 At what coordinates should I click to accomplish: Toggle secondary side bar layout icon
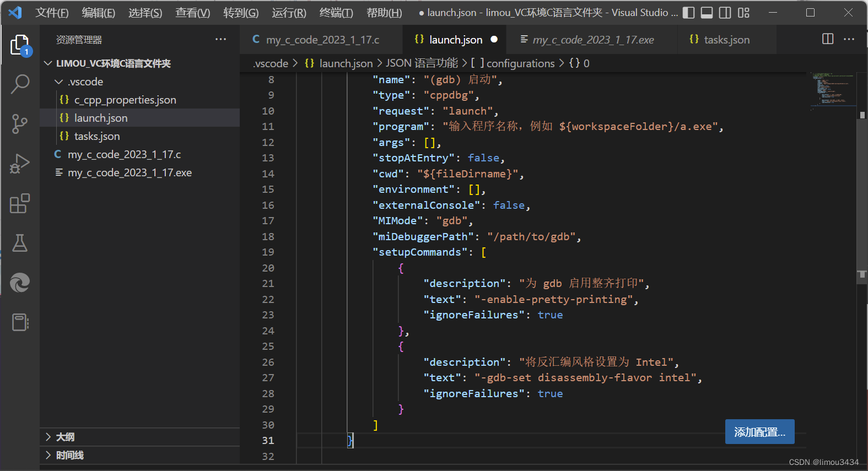[725, 13]
